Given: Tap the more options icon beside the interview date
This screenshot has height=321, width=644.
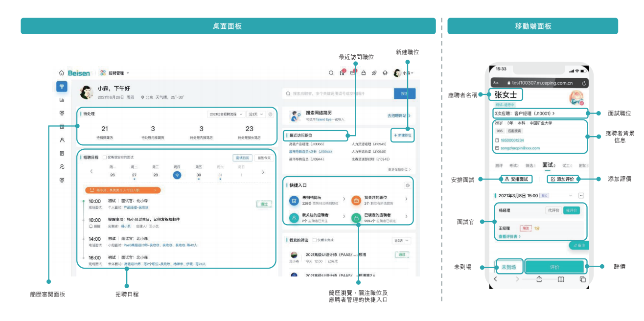Looking at the screenshot, I should tap(581, 195).
